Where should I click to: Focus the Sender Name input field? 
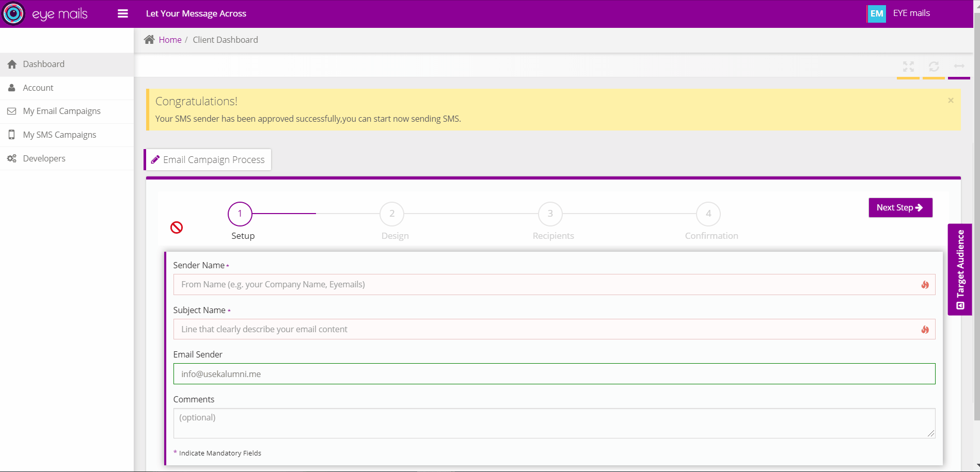click(x=547, y=285)
